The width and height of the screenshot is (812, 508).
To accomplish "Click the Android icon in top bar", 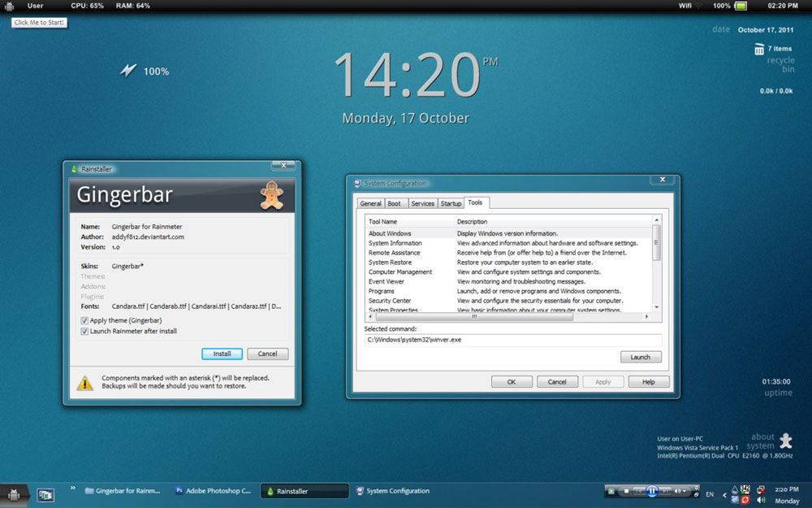I will click(x=9, y=6).
